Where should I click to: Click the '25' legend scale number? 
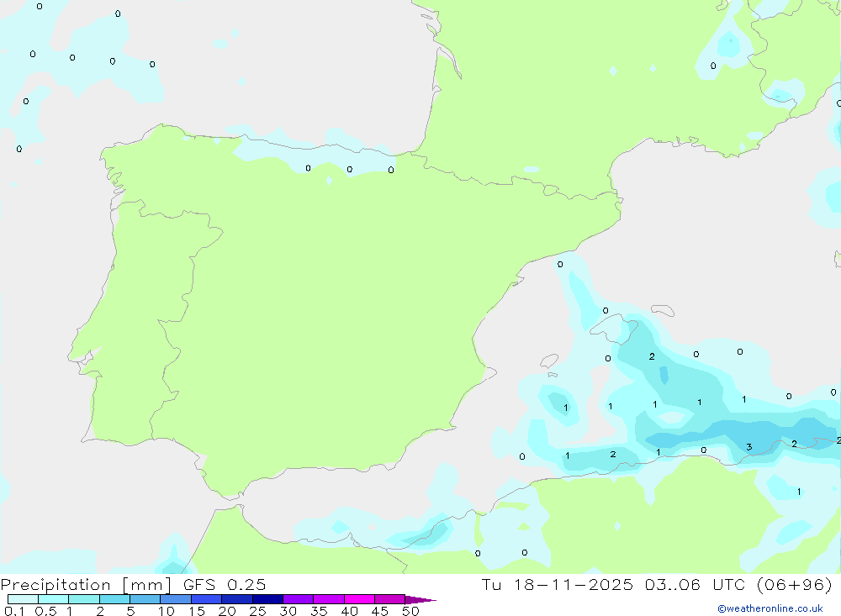coord(258,611)
